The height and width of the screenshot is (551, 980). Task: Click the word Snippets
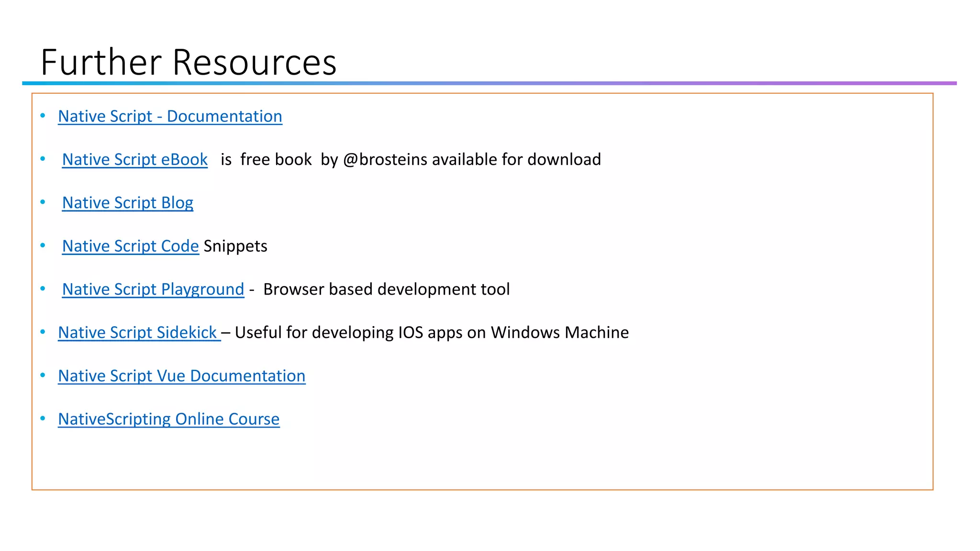coord(235,246)
